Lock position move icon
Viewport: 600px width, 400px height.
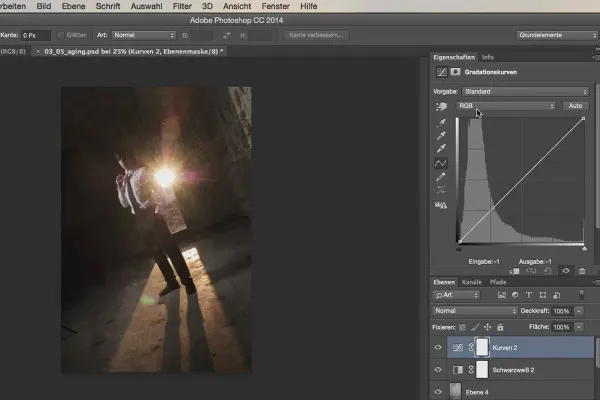488,327
